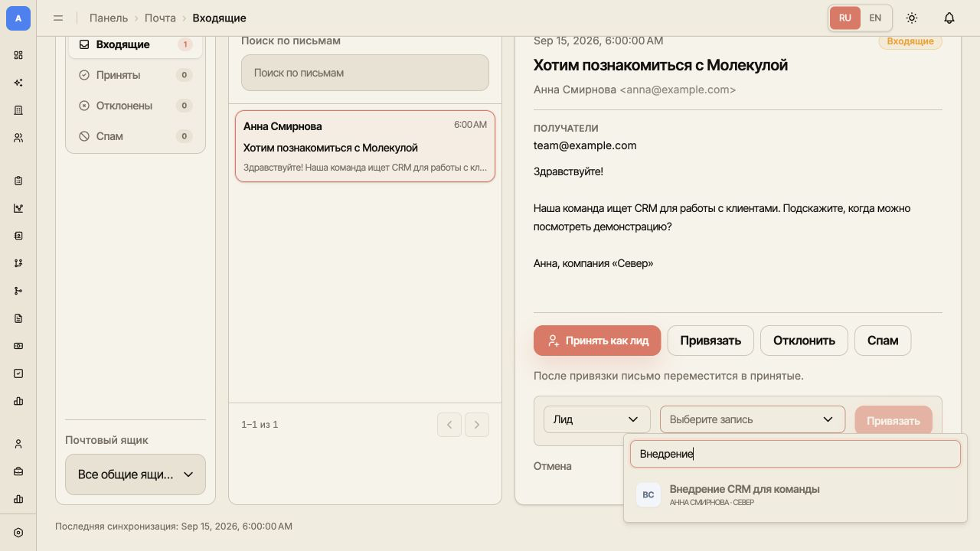Image resolution: width=980 pixels, height=551 pixels.
Task: Go to the previous page of emails
Action: 449,425
